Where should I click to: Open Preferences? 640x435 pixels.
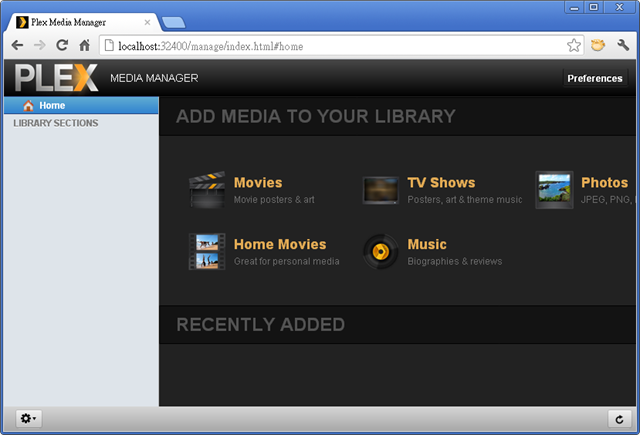pyautogui.click(x=595, y=78)
